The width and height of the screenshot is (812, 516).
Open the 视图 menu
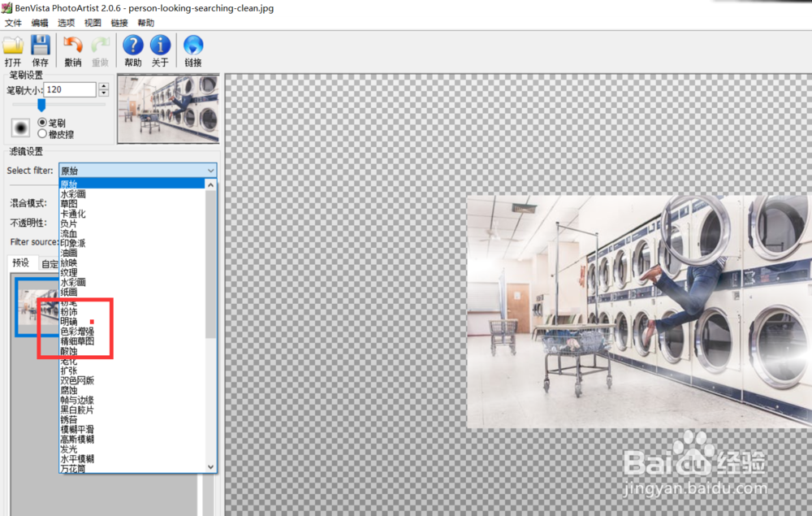tap(93, 23)
